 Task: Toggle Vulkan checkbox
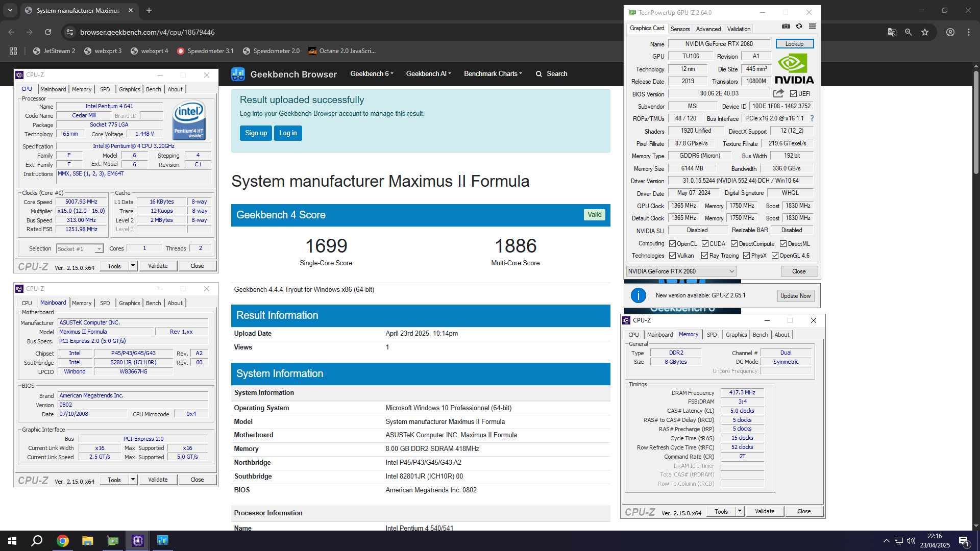(672, 256)
